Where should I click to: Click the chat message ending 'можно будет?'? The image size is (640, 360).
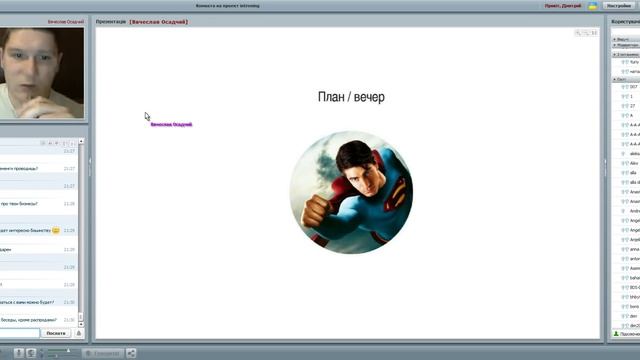27,302
